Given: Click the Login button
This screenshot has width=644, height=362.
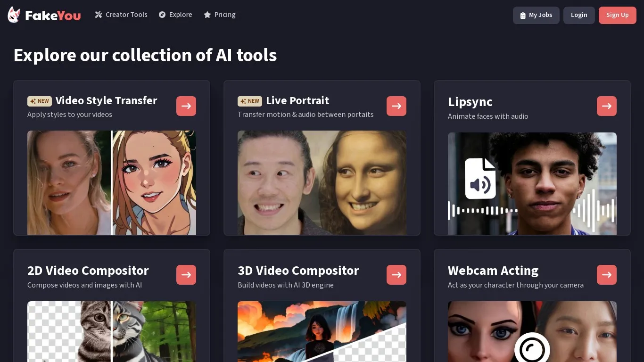Looking at the screenshot, I should 579,15.
